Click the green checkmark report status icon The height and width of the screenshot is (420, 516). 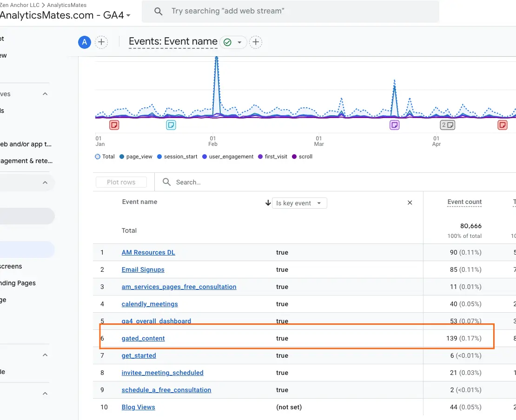tap(227, 42)
